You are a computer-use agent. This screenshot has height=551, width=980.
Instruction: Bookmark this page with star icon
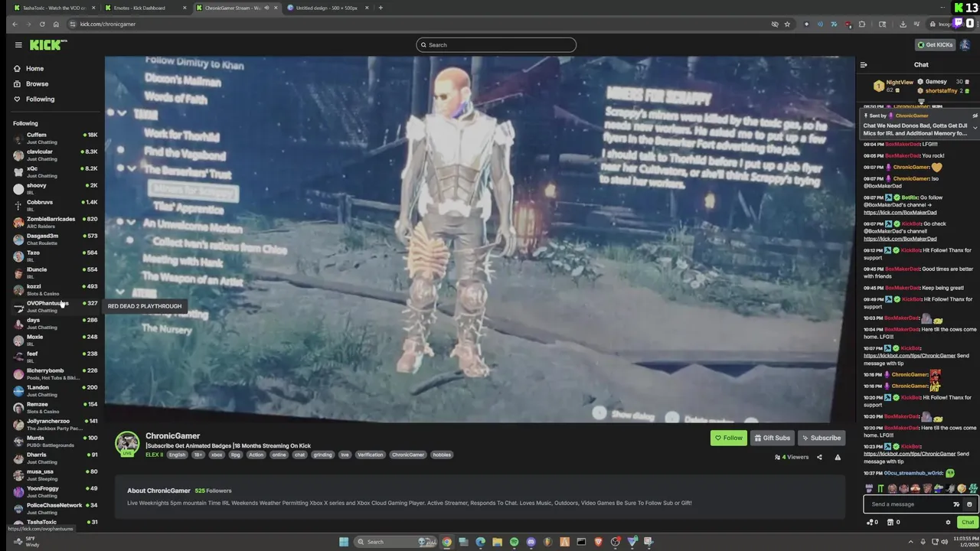pos(787,24)
